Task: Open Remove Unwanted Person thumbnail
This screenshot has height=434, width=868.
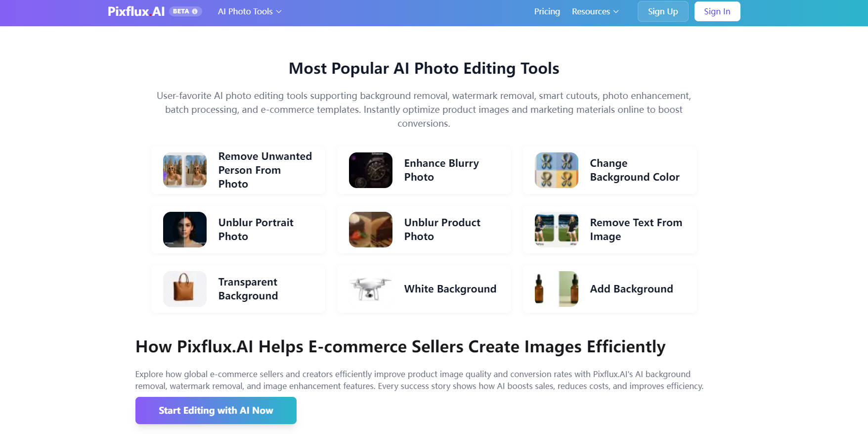Action: [x=185, y=170]
